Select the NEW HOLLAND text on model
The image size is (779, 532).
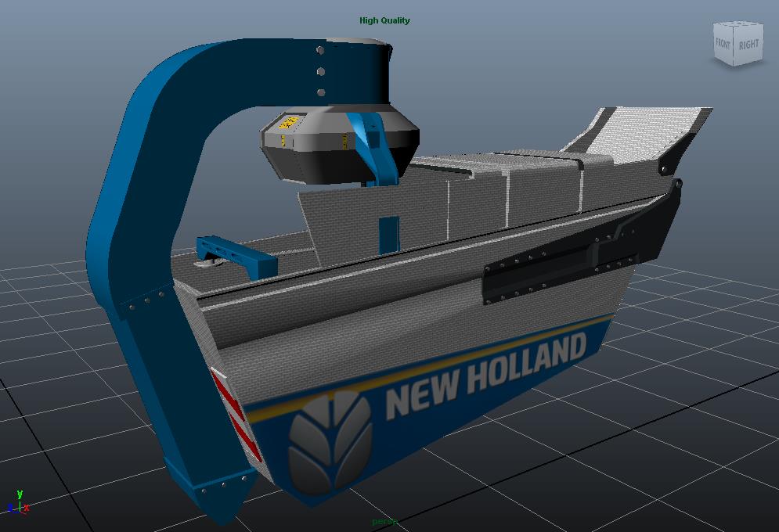pyautogui.click(x=486, y=374)
